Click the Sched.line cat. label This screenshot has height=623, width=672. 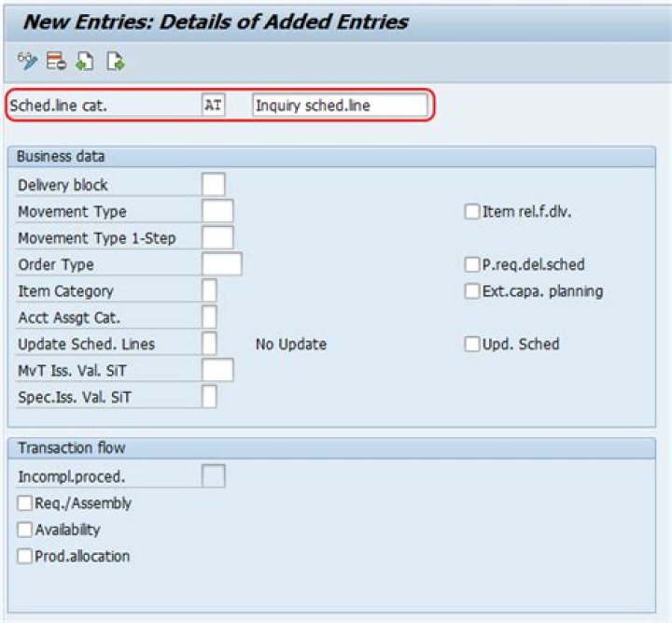pyautogui.click(x=58, y=106)
